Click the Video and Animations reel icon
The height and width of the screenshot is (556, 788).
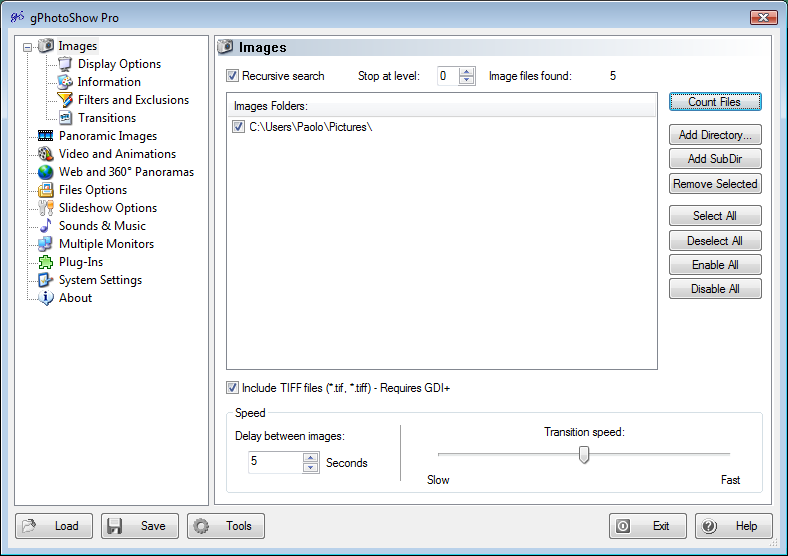45,154
